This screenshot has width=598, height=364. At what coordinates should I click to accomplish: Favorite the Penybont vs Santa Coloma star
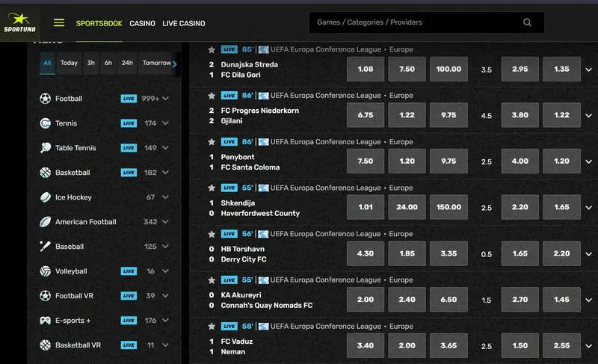[x=212, y=142]
